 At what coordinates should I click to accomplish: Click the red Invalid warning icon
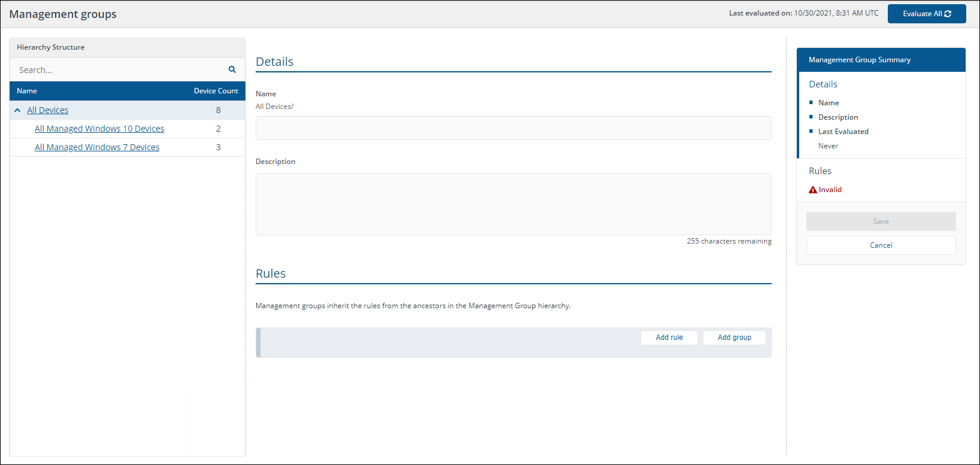point(812,190)
